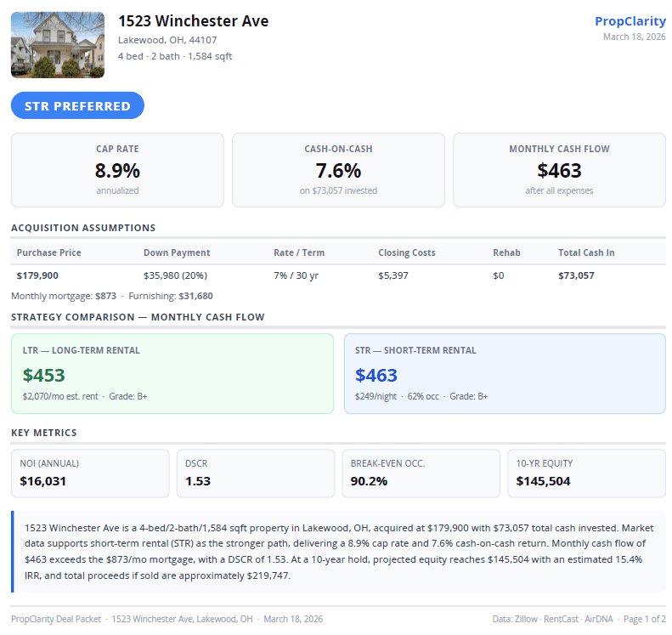Click the NOI (Annual) metric tile
The width and height of the screenshot is (672, 635).
click(90, 473)
